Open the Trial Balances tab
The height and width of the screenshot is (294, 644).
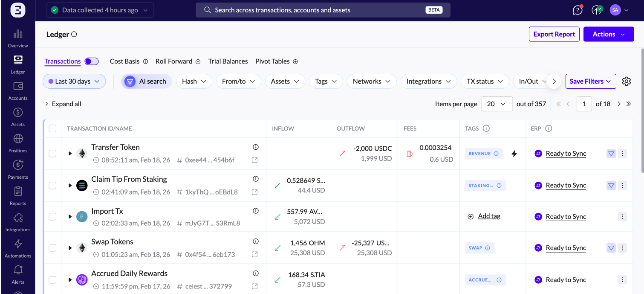click(228, 61)
